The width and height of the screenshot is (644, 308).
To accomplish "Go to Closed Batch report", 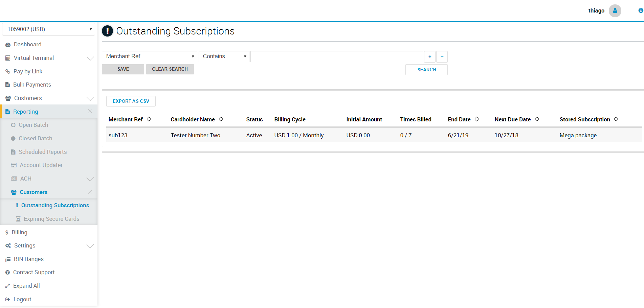I will [x=36, y=139].
